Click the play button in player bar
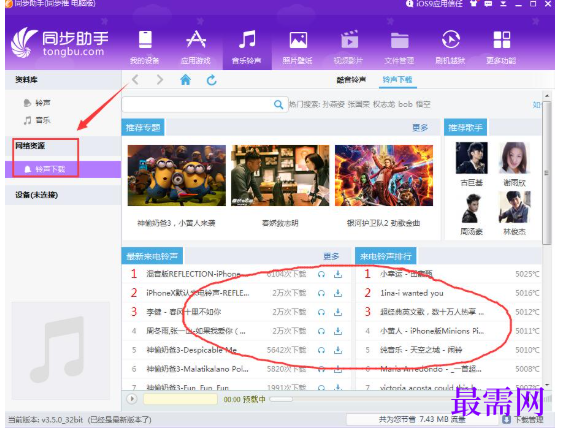Viewport: 563px width, 433px height. pyautogui.click(x=132, y=399)
